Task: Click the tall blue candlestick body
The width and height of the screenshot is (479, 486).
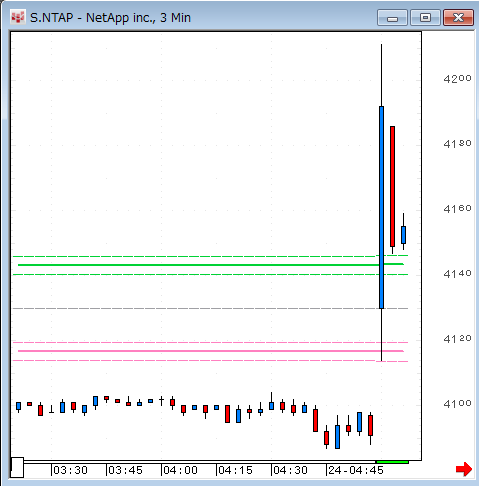Action: pos(381,207)
